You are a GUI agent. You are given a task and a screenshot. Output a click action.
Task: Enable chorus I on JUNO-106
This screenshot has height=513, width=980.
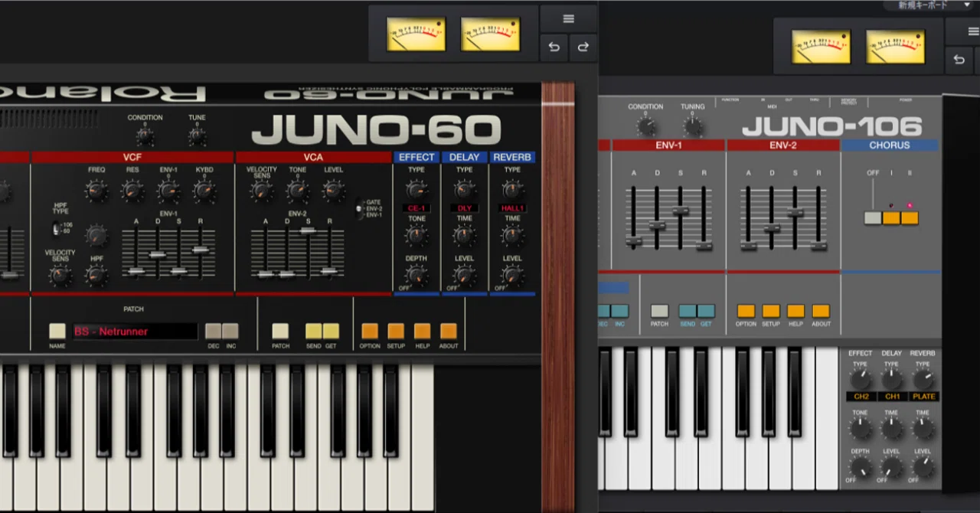click(x=891, y=217)
